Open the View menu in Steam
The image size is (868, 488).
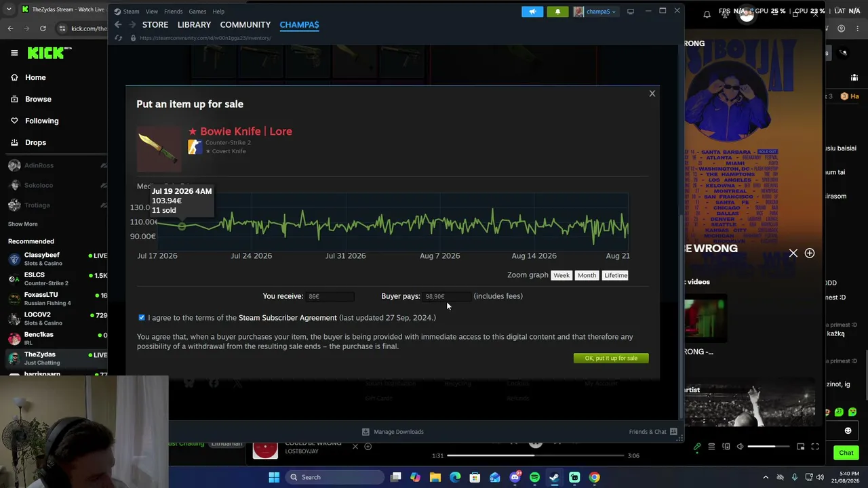coord(152,12)
